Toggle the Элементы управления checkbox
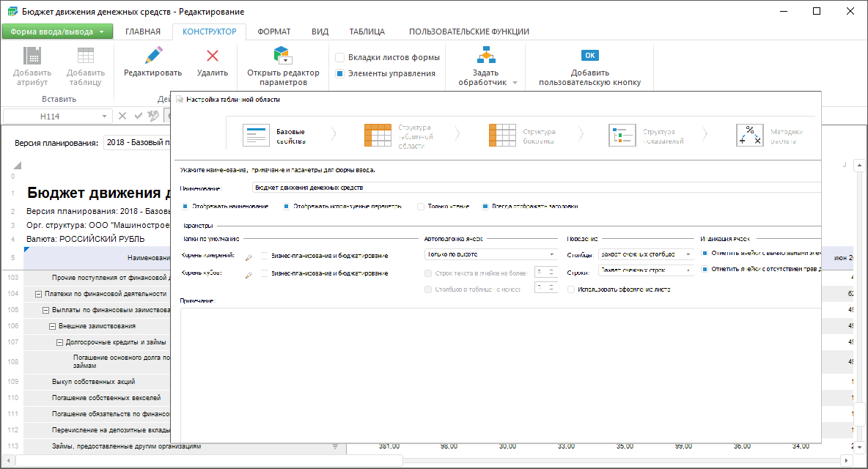The image size is (868, 469). tap(340, 73)
